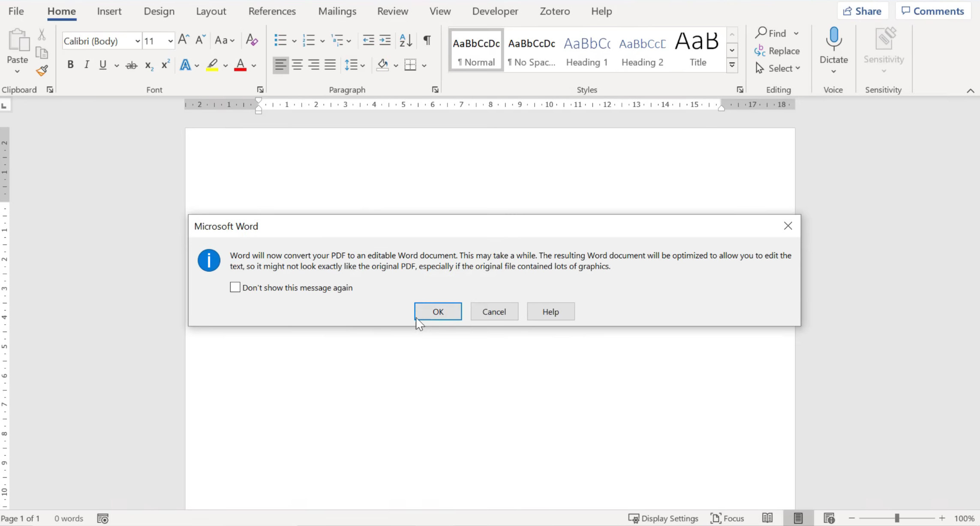Expand the numbering list dropdown arrow
Viewport: 980px width, 526px height.
322,41
